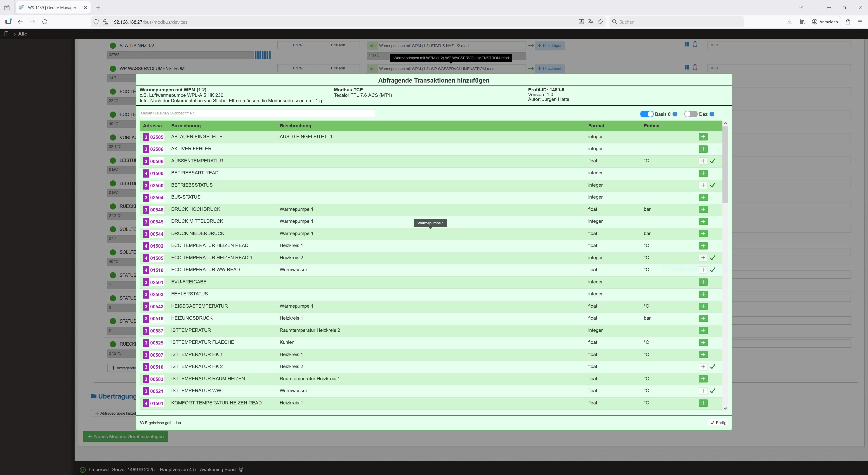Add EVU-FREIGABE using the green plus
868x475 pixels.
coord(703,282)
